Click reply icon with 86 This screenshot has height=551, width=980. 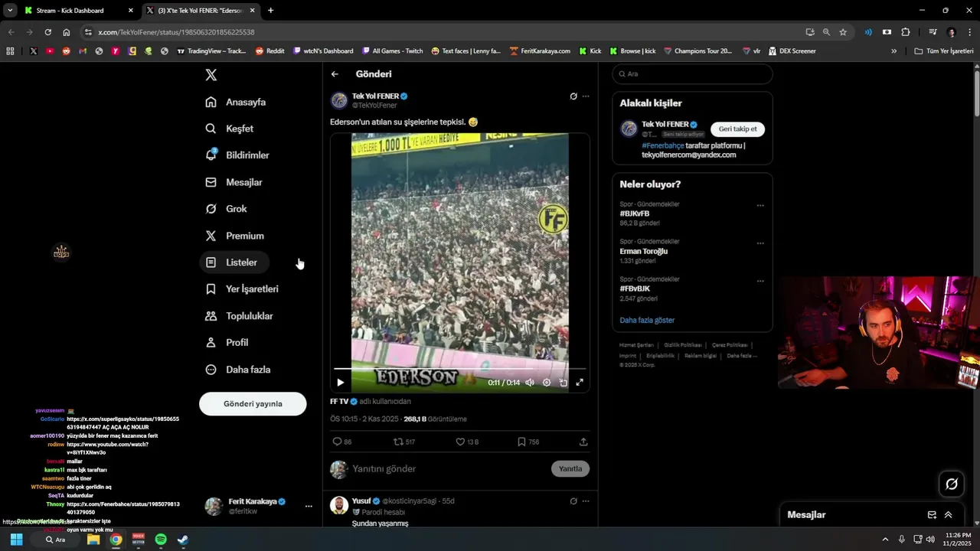(x=341, y=442)
